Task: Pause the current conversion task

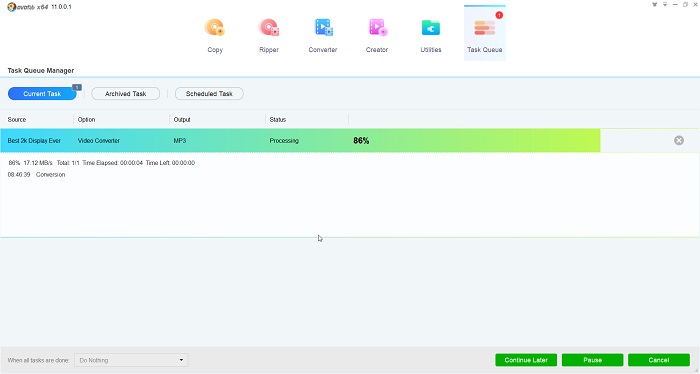Action: click(592, 360)
